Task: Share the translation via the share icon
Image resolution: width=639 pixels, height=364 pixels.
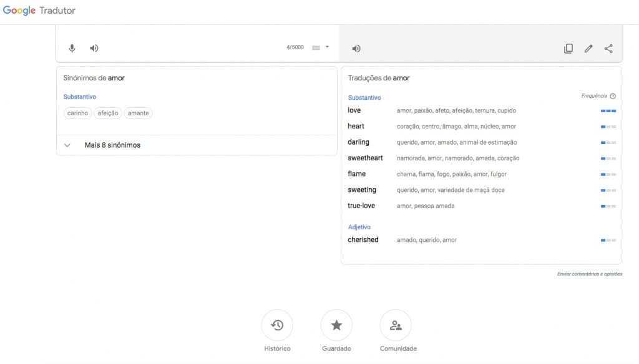Action: click(608, 48)
